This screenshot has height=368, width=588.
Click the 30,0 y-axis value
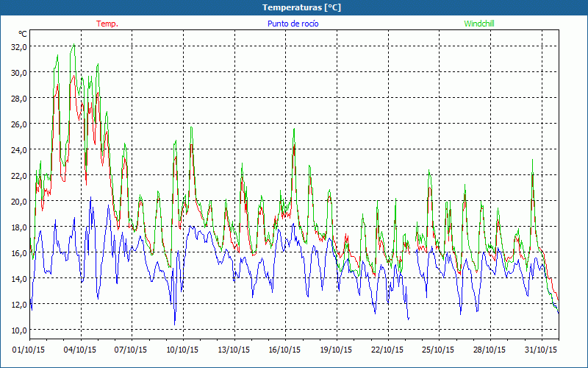point(19,72)
